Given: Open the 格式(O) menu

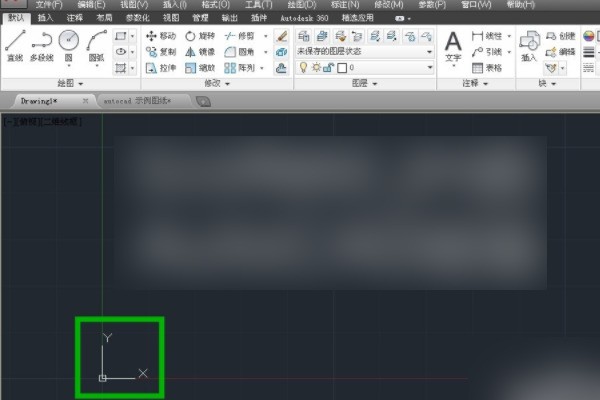Looking at the screenshot, I should [216, 5].
